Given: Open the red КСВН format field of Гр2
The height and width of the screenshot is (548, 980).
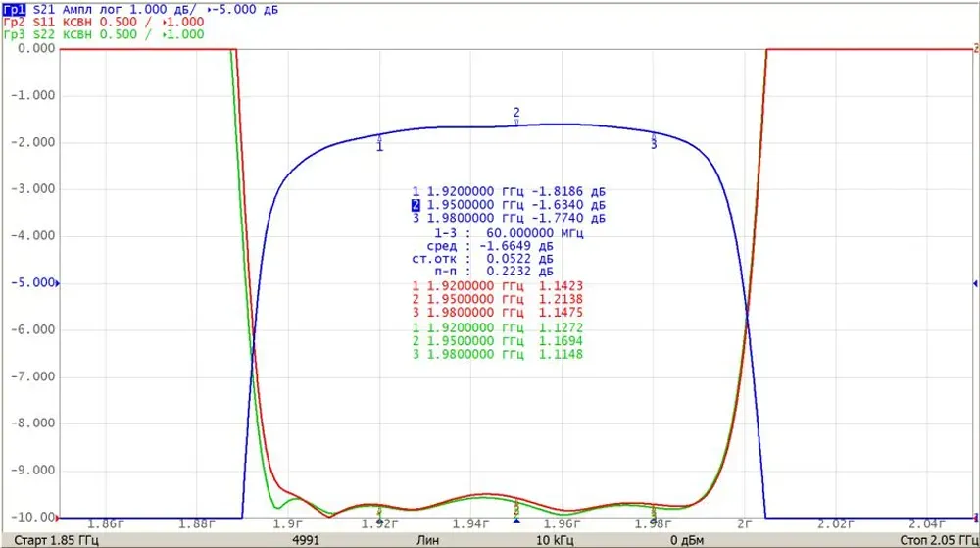Looking at the screenshot, I should [76, 22].
